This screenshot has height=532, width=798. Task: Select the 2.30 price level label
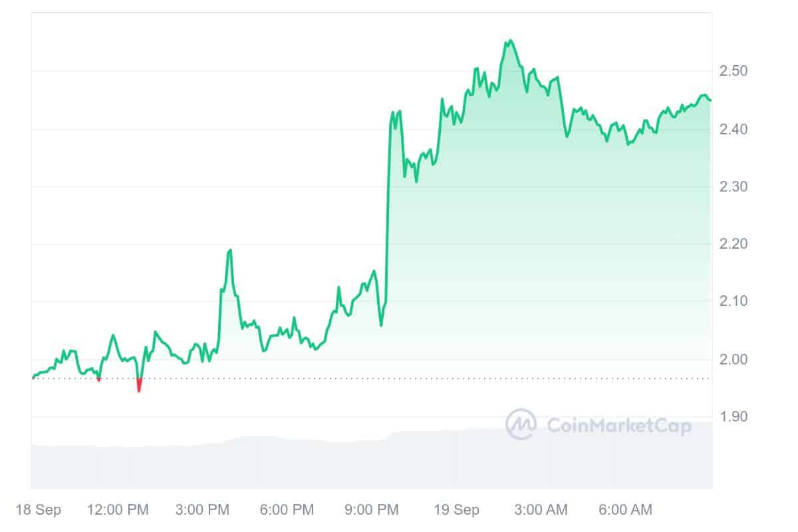click(735, 187)
